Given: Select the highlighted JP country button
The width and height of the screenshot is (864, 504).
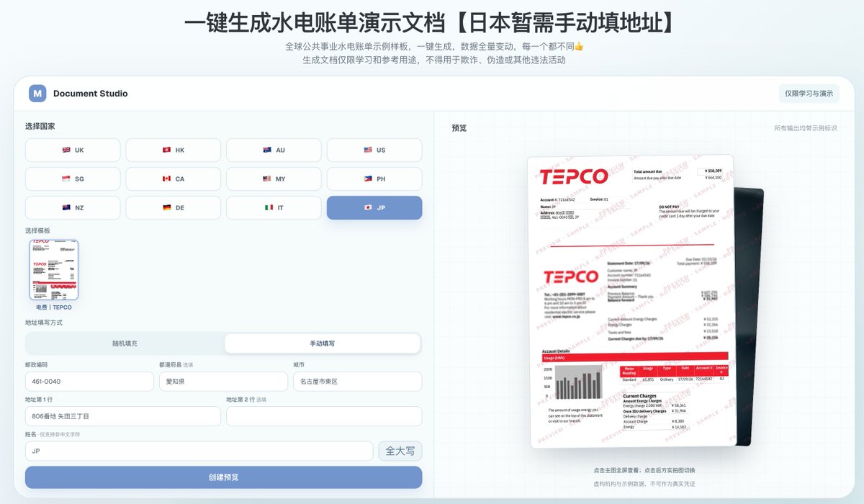Looking at the screenshot, I should 374,207.
